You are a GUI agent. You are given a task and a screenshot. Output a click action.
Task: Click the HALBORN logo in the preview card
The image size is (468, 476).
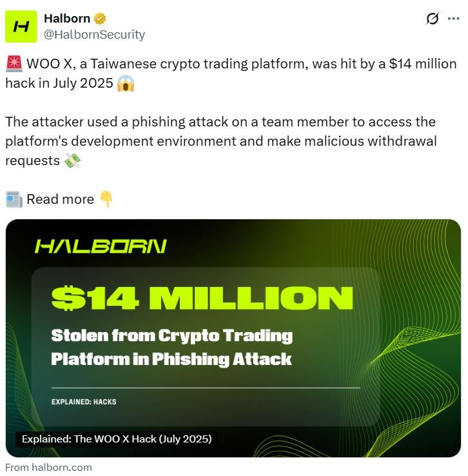(x=101, y=246)
